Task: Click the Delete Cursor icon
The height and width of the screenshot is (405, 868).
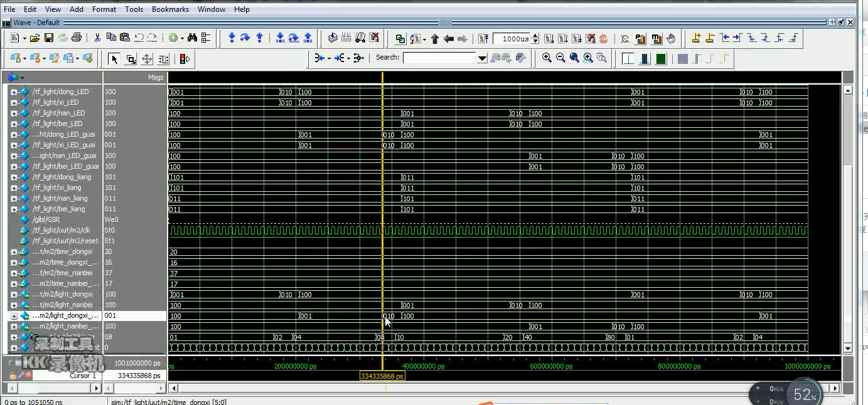Action: [x=710, y=38]
